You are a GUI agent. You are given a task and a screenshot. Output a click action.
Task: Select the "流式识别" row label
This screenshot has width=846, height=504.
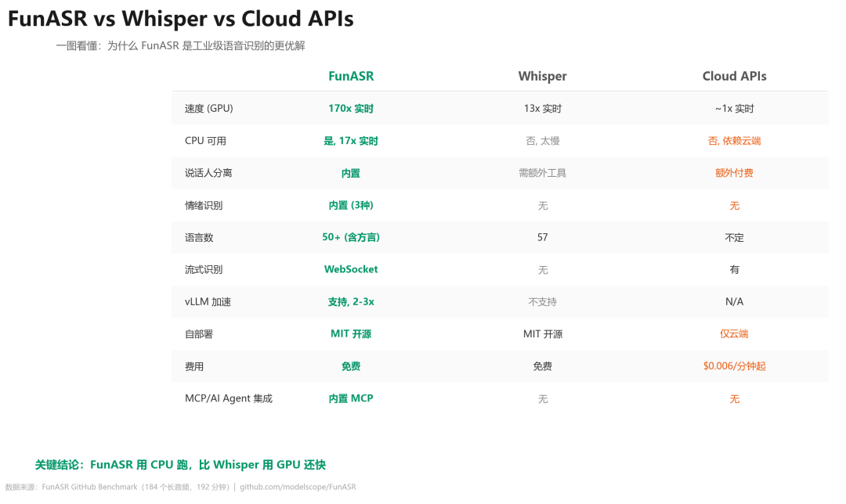[x=204, y=269]
